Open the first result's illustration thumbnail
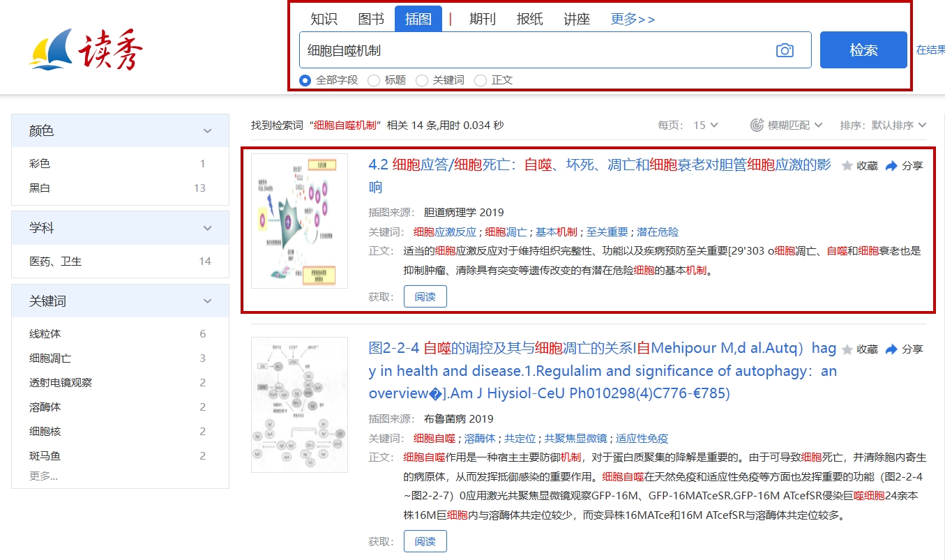The image size is (945, 560). pos(299,221)
